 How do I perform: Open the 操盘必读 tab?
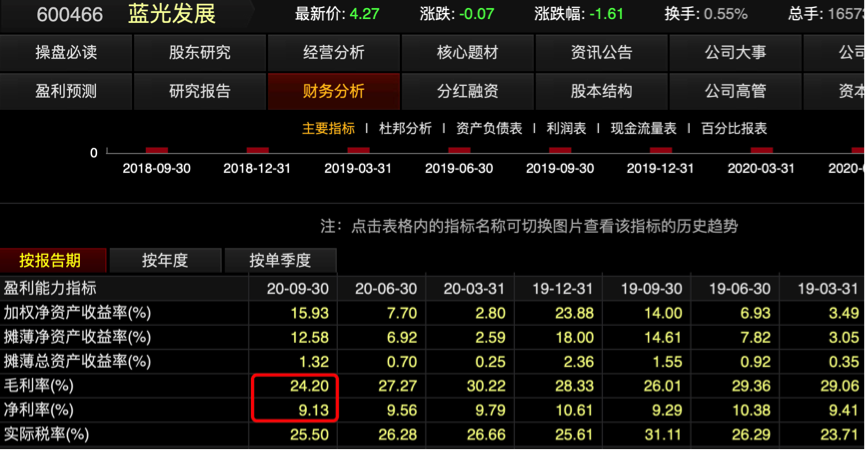click(66, 52)
